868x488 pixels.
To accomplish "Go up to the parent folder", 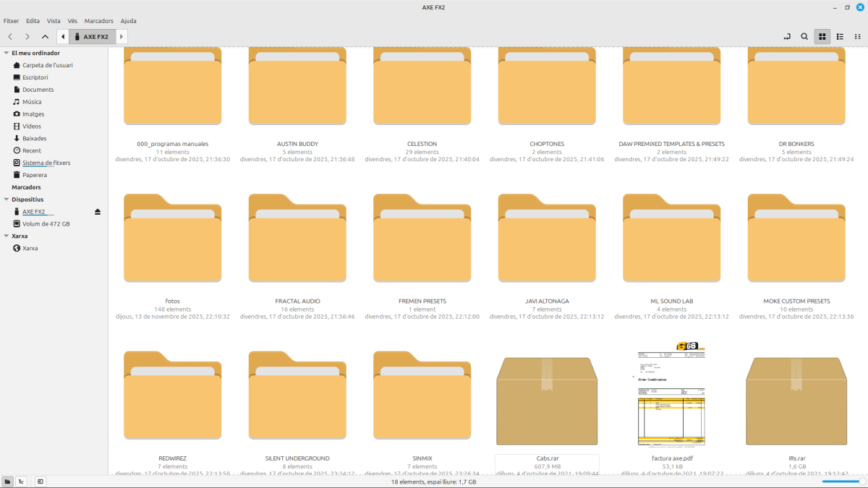I will (x=45, y=36).
